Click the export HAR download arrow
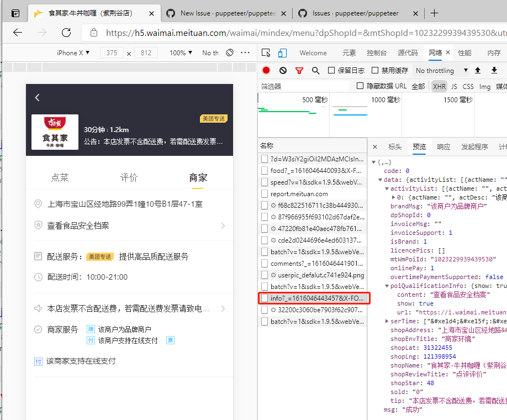 (x=494, y=70)
